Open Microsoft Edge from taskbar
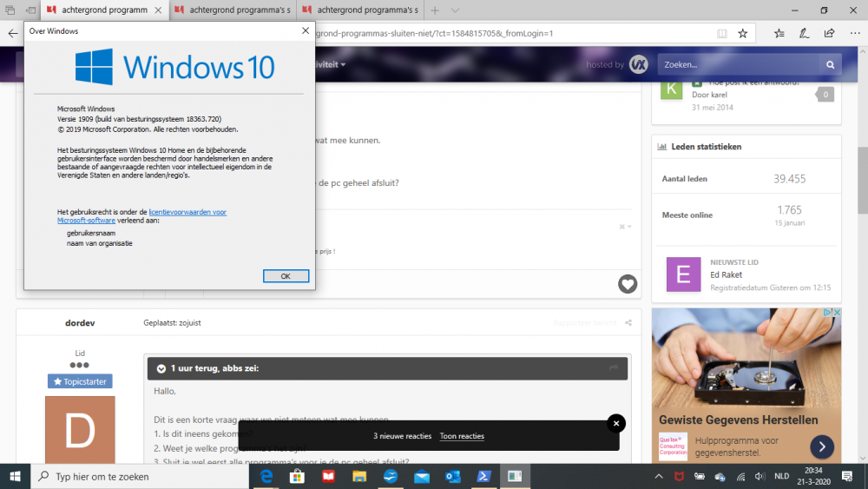This screenshot has height=489, width=868. [x=266, y=476]
